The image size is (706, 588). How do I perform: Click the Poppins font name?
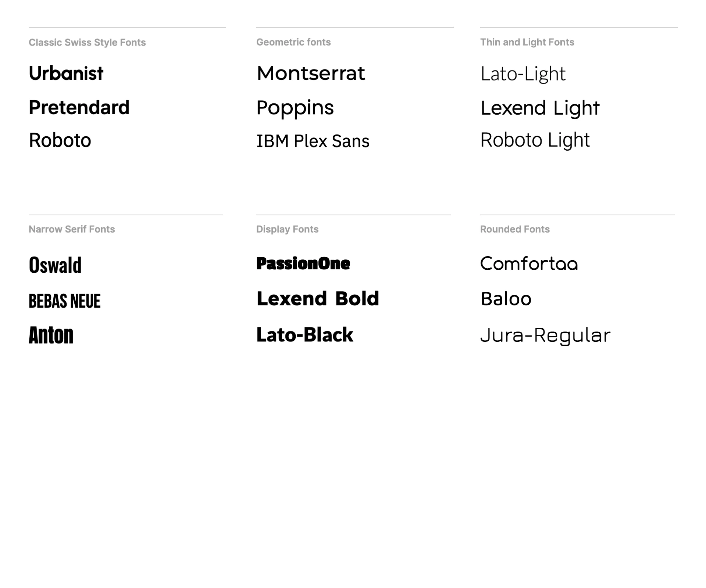(295, 108)
